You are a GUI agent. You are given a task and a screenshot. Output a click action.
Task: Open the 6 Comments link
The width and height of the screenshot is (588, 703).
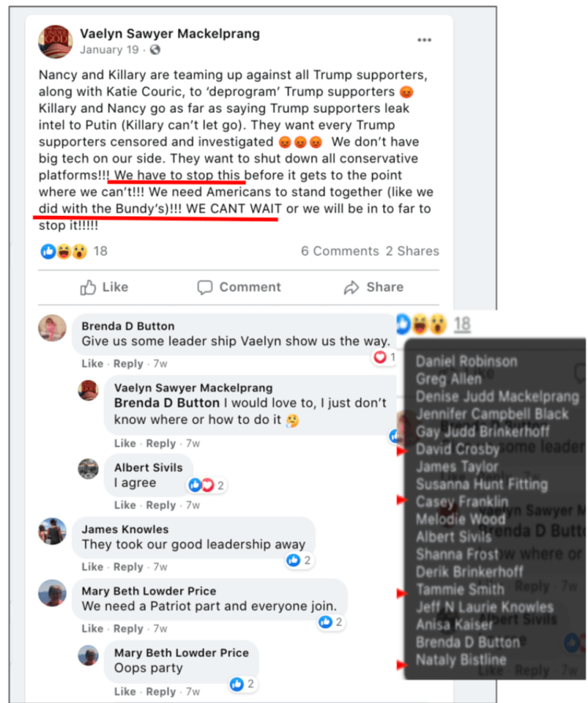pyautogui.click(x=340, y=251)
